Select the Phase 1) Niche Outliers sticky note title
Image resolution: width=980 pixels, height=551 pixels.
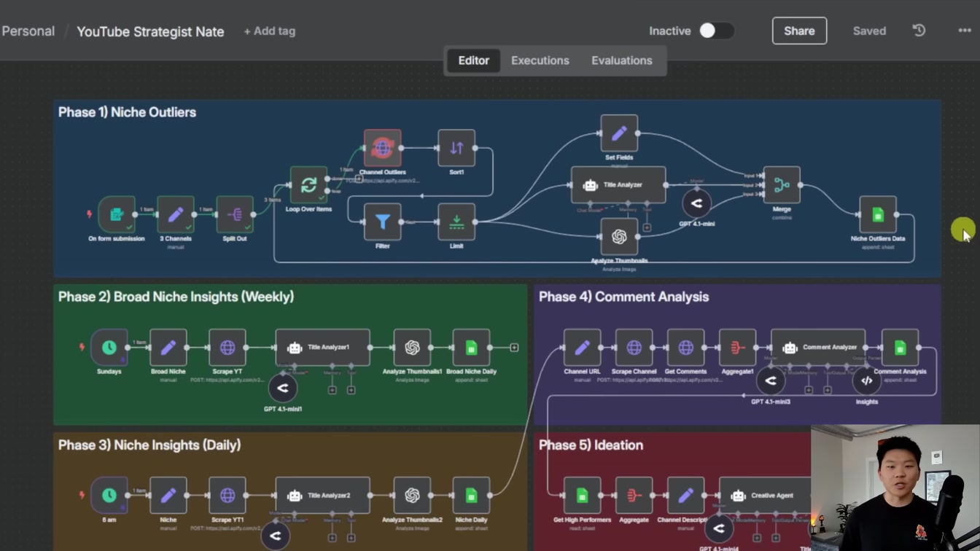127,112
